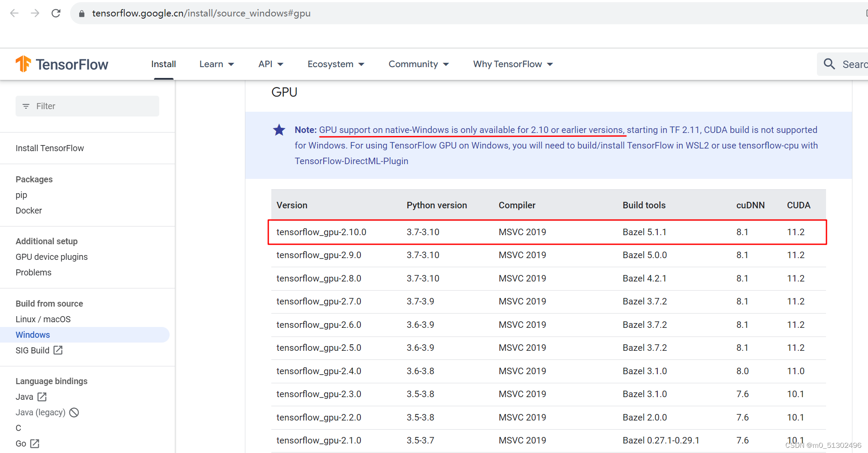This screenshot has width=868, height=453.
Task: Click the deprecated icon beside Java (legacy)
Action: click(x=74, y=412)
